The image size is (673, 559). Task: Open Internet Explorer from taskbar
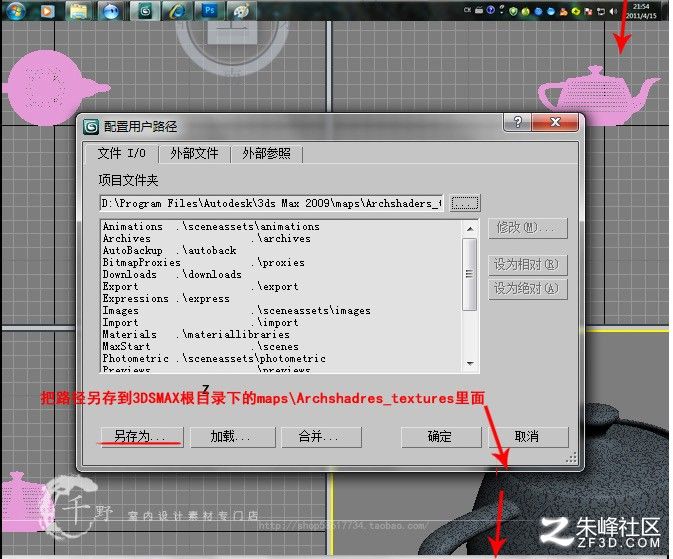coord(177,11)
